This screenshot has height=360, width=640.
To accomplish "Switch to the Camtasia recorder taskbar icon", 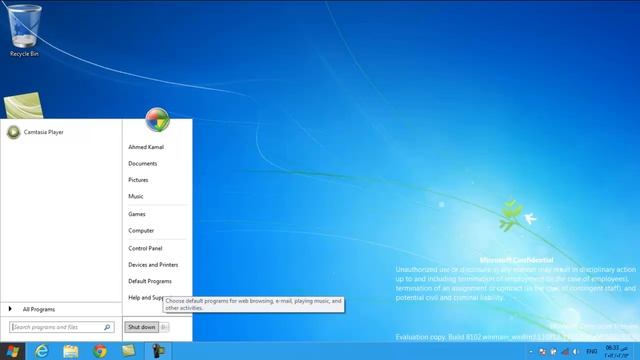I will click(x=158, y=351).
